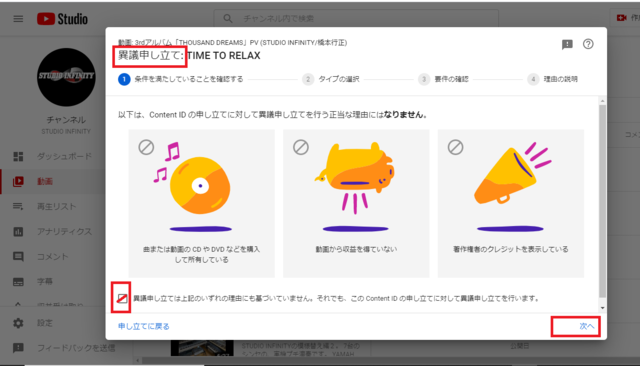
Task: Open 再生リスト in the sidebar
Action: point(56,206)
